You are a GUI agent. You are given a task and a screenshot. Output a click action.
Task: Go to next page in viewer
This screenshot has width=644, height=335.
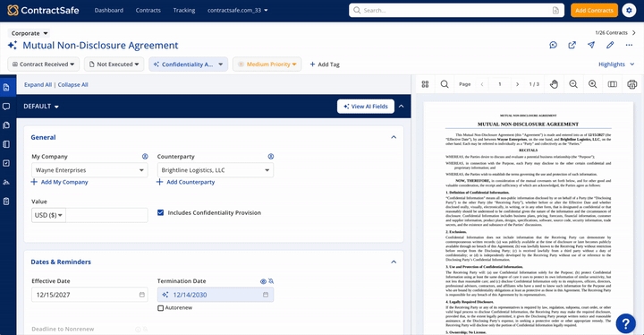pos(518,84)
